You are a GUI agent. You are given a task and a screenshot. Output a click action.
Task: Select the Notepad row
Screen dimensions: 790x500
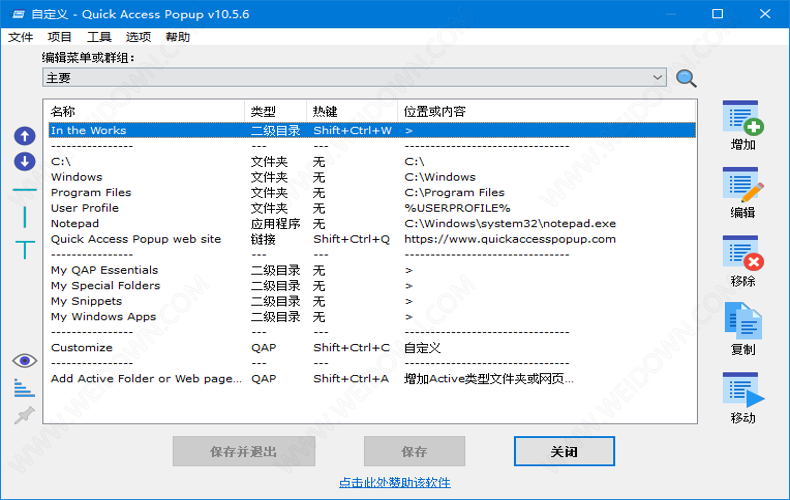(x=372, y=224)
